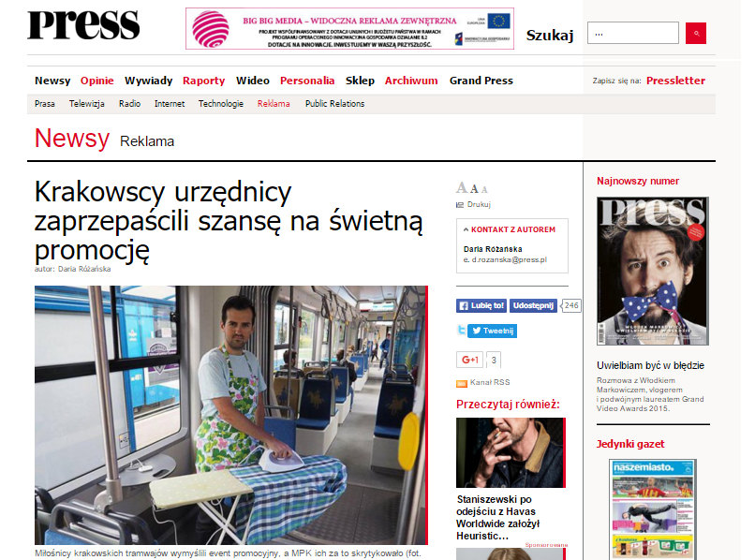
Task: Open the Opinie menu item
Action: 97,81
